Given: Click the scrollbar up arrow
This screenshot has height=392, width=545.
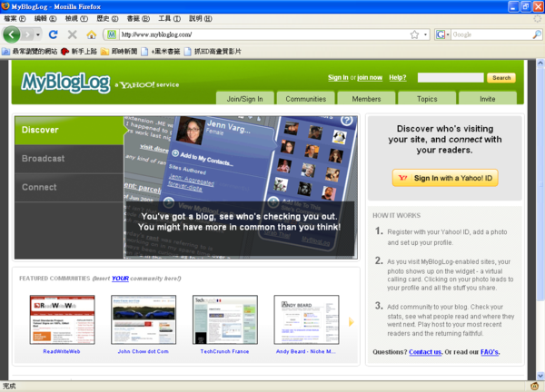Looking at the screenshot, I should tap(540, 64).
